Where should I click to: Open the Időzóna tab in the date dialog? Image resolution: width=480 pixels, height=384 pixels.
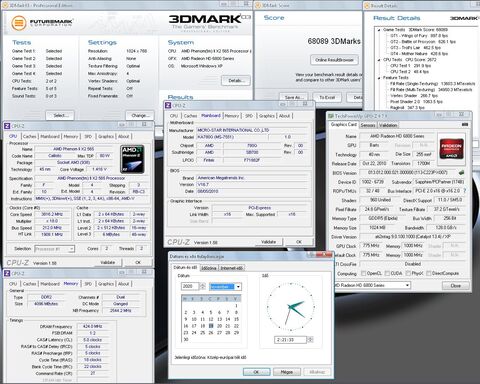point(209,268)
